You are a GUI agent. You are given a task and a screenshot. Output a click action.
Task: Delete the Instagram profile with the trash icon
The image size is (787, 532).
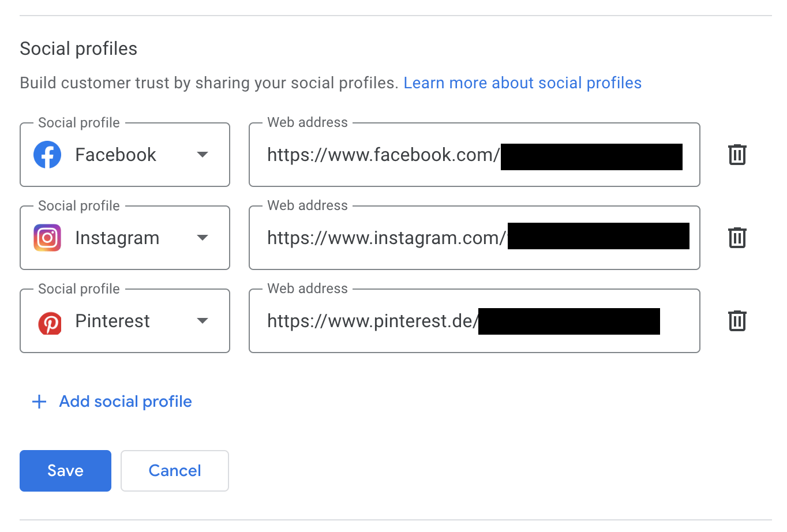[x=737, y=237]
